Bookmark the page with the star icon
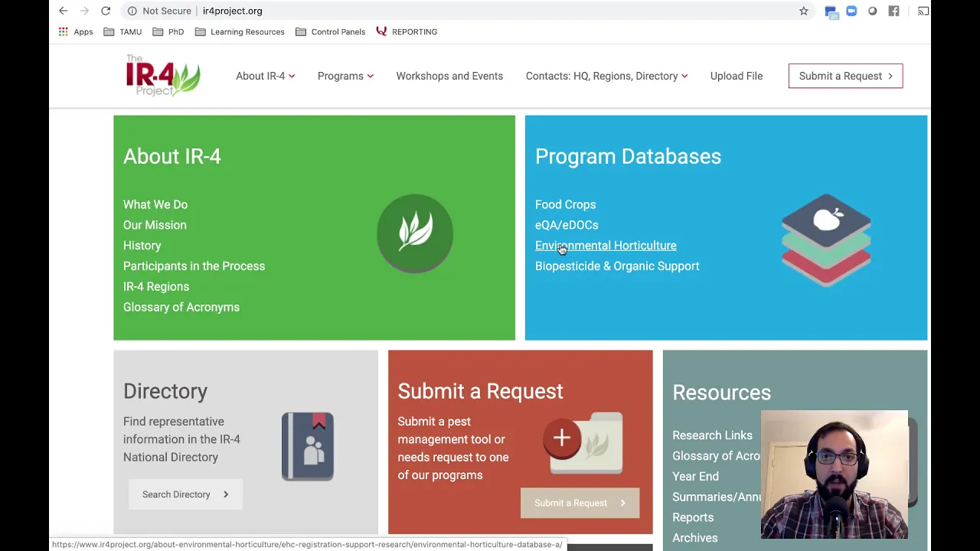 click(x=804, y=11)
